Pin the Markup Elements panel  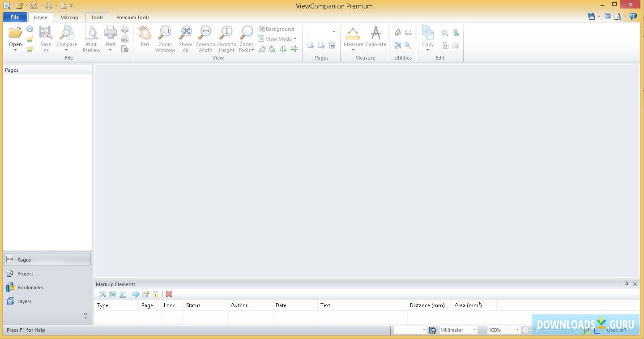pyautogui.click(x=627, y=284)
